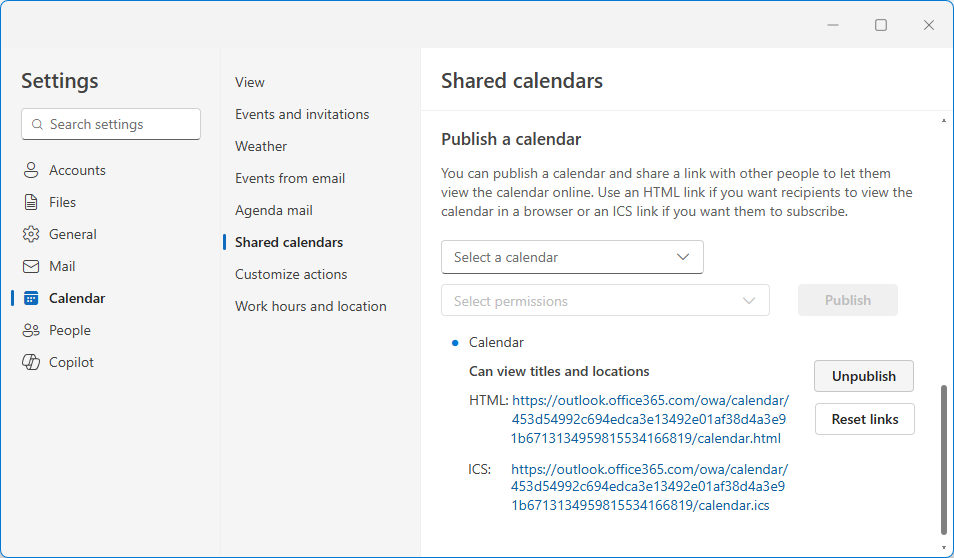The image size is (954, 558).
Task: Open Customize actions settings
Action: (291, 274)
